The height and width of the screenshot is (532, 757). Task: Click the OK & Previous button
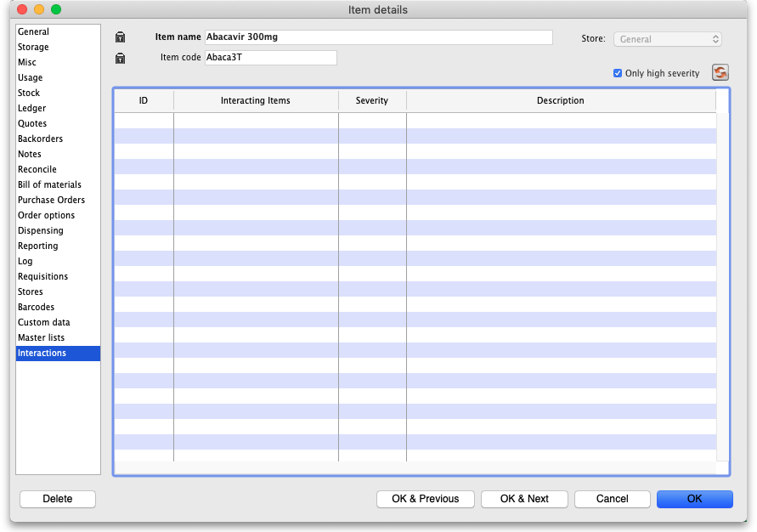point(425,499)
